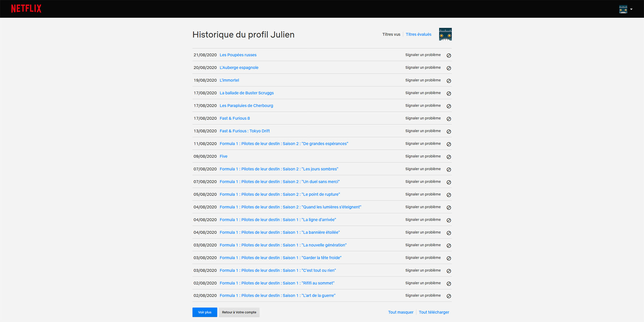This screenshot has height=322, width=644.
Task: Hide "Rififi au sommet" episode entry
Action: point(449,284)
